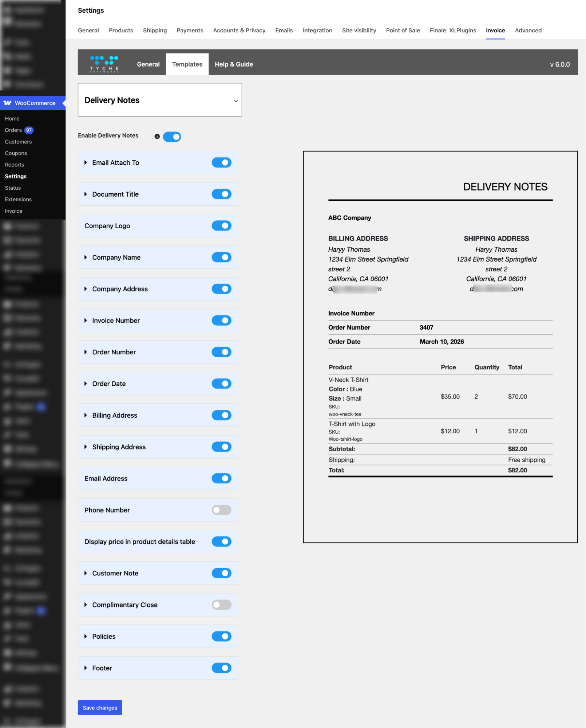Expand the Policies section
Image resolution: width=586 pixels, height=728 pixels.
click(86, 636)
